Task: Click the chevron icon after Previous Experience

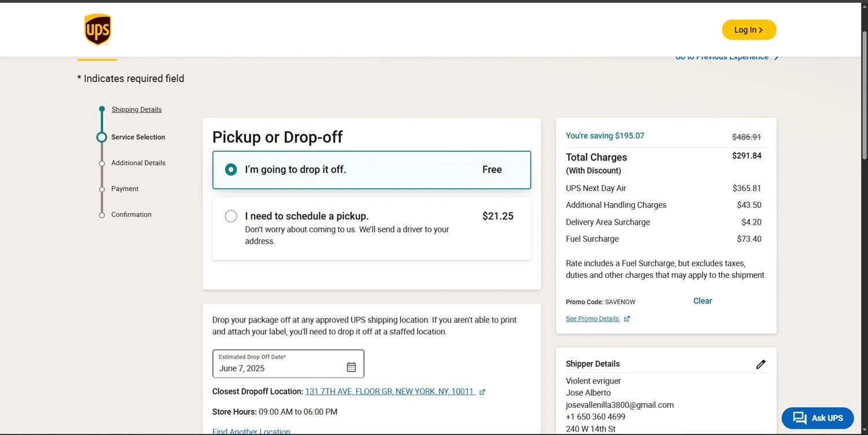Action: (x=777, y=57)
